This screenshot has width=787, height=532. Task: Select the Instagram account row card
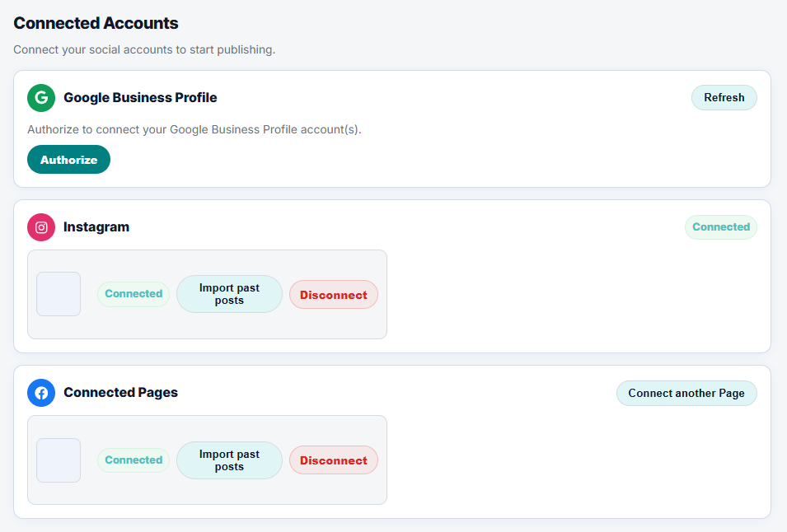207,293
